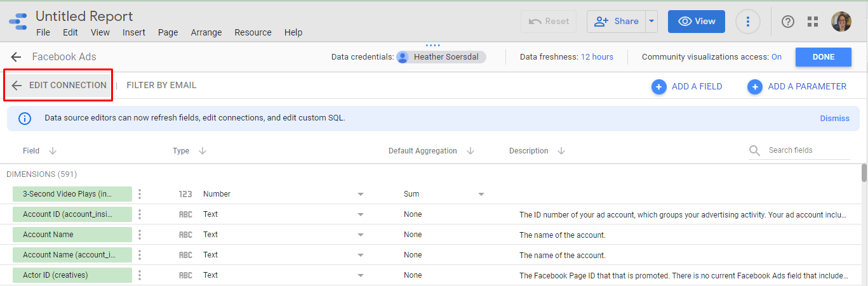Open Sum aggregation dropdown
868x286 pixels.
481,194
